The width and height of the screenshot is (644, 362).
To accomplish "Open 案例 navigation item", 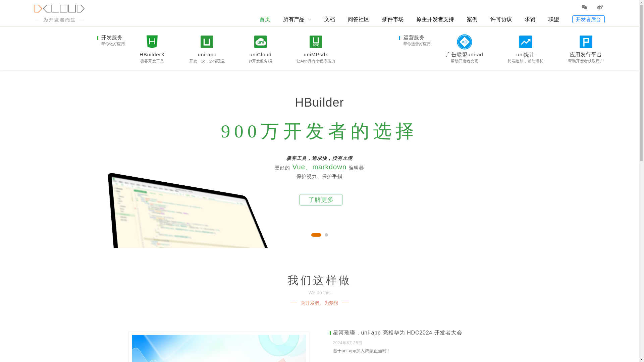I will [472, 19].
